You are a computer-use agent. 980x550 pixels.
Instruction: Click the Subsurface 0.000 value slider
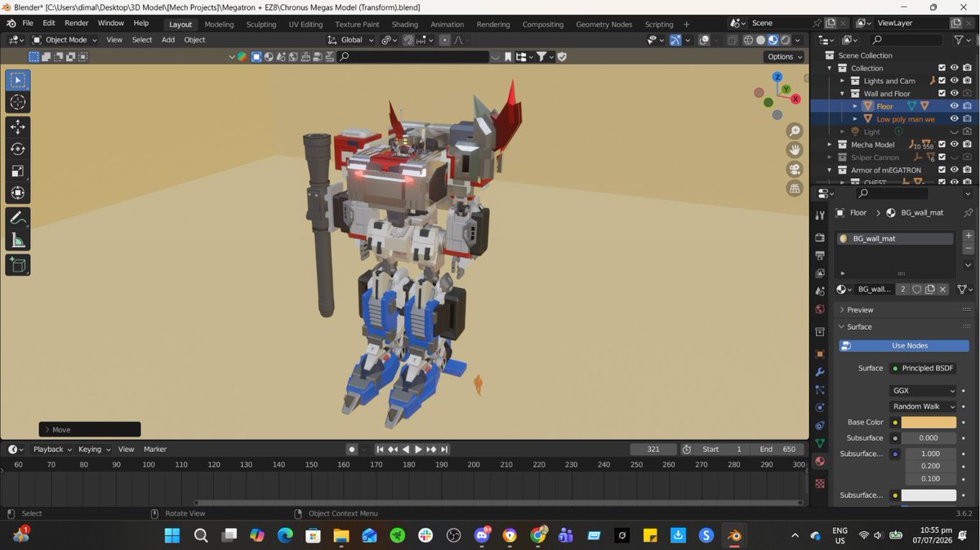point(929,438)
